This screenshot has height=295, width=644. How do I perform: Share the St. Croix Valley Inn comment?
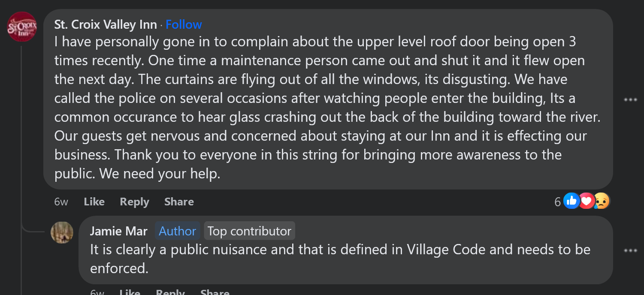tap(179, 202)
